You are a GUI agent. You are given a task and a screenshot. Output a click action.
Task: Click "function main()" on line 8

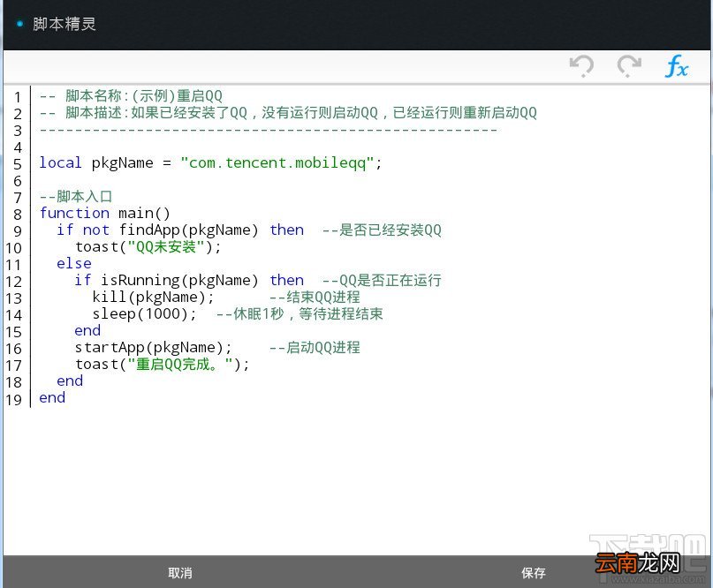[104, 213]
